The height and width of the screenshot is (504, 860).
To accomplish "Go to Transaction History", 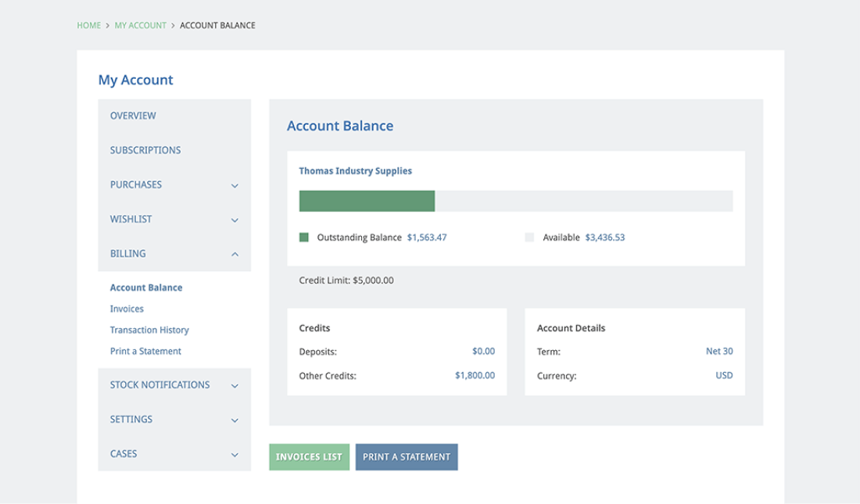I will click(x=149, y=330).
